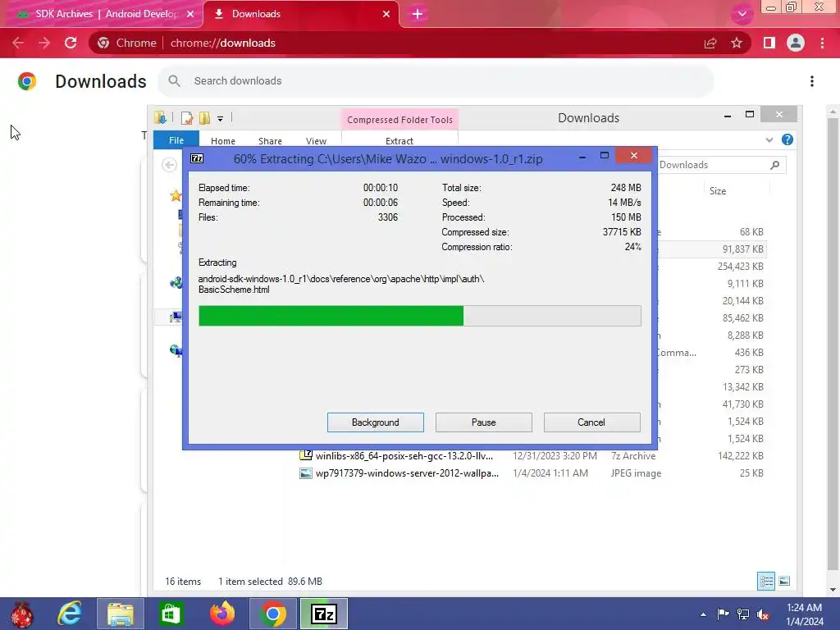The width and height of the screenshot is (840, 630).
Task: Click the muted volume tray icon
Action: (763, 614)
